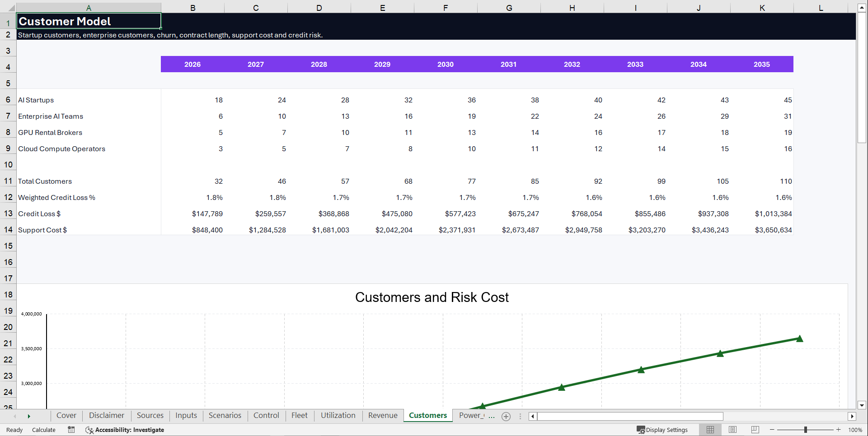The image size is (868, 436).
Task: Select column L header
Action: 821,8
